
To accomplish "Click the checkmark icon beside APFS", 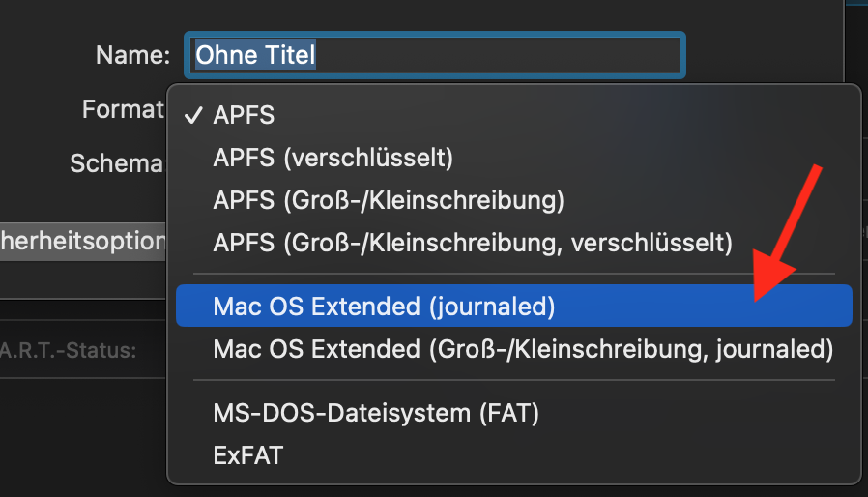I will click(193, 115).
